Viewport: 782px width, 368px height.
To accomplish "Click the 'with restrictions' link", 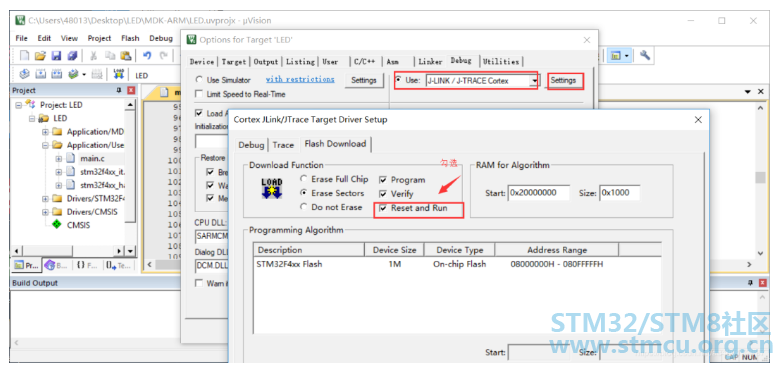I will (x=300, y=79).
